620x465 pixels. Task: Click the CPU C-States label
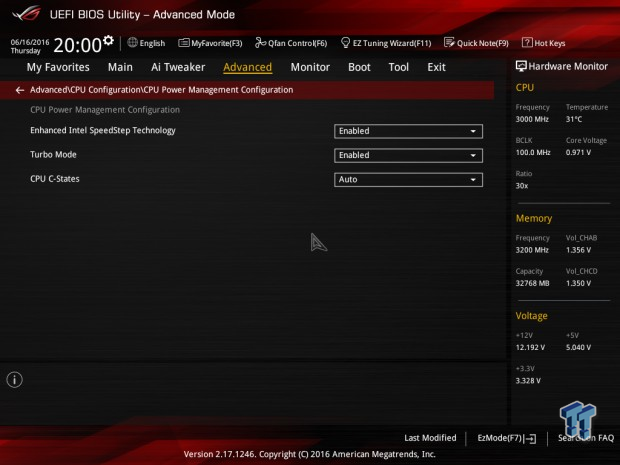pyautogui.click(x=55, y=179)
